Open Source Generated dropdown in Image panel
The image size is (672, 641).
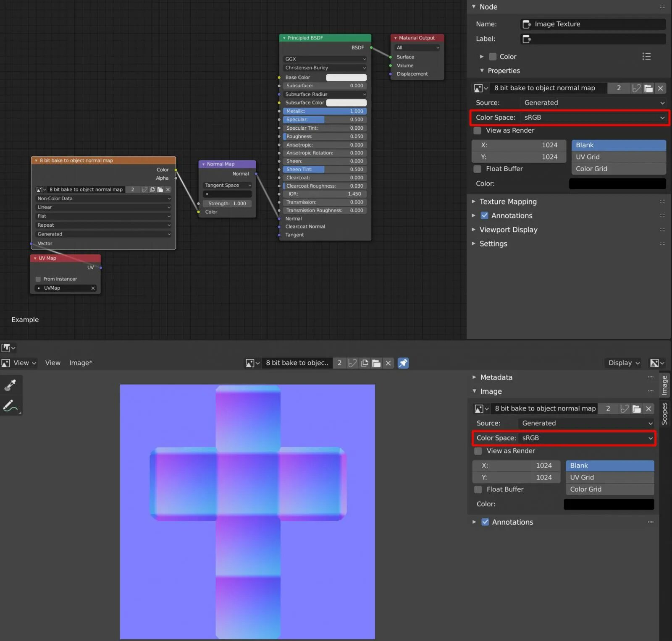click(586, 424)
